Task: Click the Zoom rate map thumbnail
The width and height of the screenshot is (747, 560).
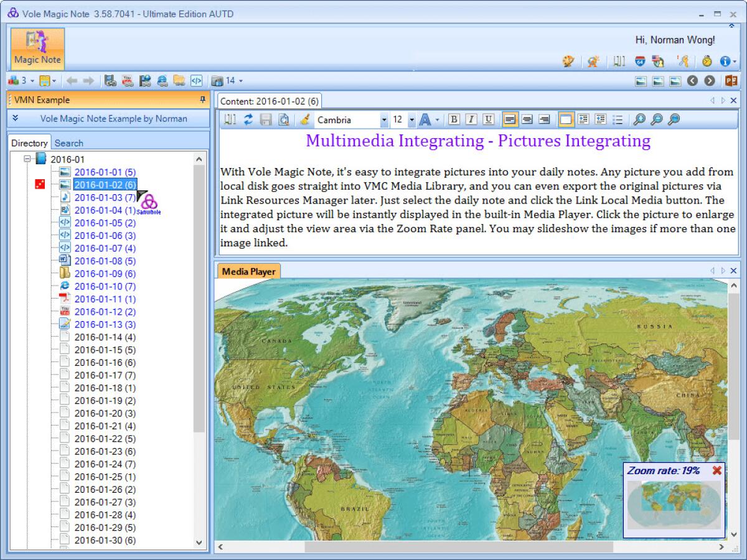Action: [x=674, y=504]
